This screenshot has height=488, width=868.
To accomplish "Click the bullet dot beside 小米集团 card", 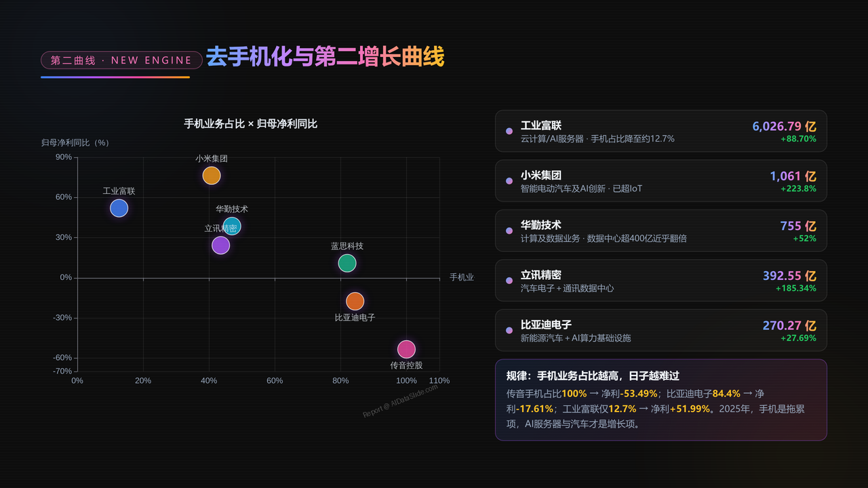I will pos(509,181).
